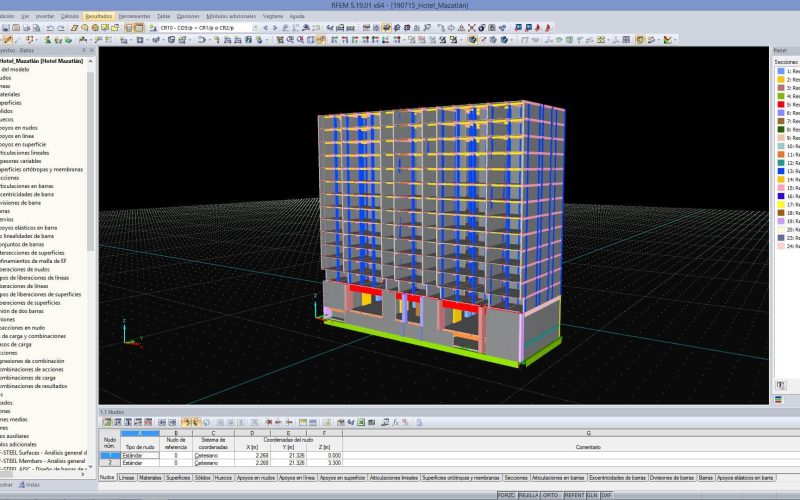Switch to Apoyos en nudos tab
The image size is (800, 500).
[x=256, y=478]
